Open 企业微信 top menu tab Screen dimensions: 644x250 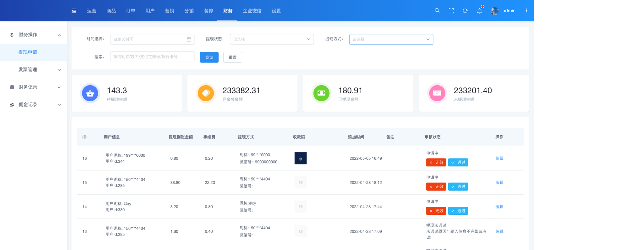click(x=252, y=11)
